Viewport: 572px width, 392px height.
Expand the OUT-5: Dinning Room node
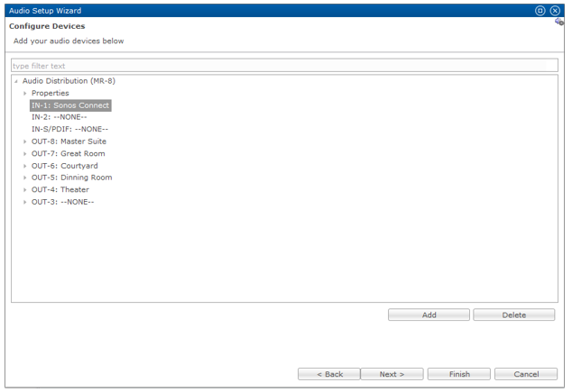[24, 178]
